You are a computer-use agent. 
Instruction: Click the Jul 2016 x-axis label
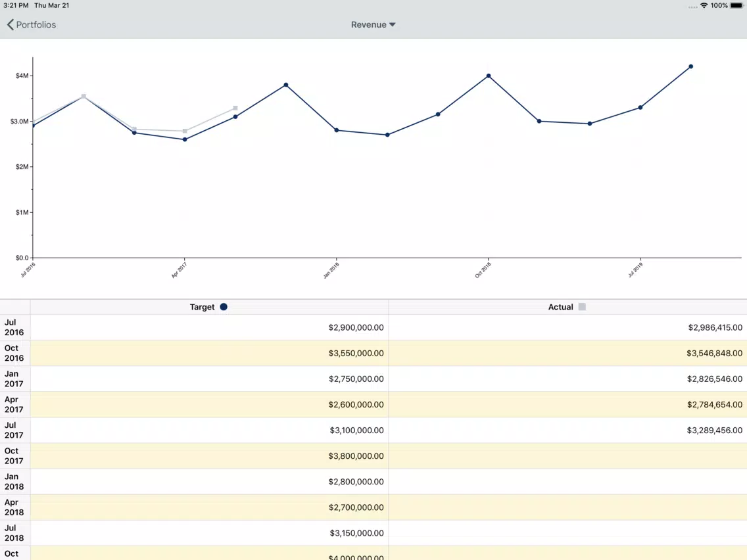pyautogui.click(x=28, y=270)
